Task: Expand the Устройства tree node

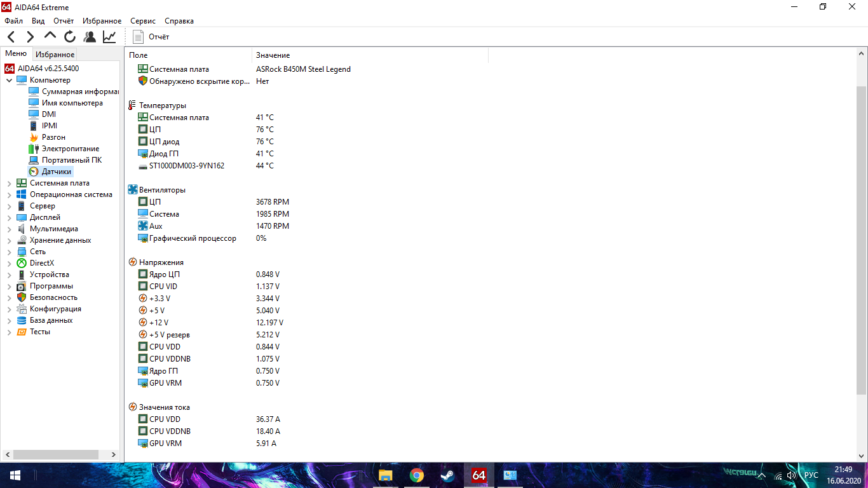Action: coord(9,274)
